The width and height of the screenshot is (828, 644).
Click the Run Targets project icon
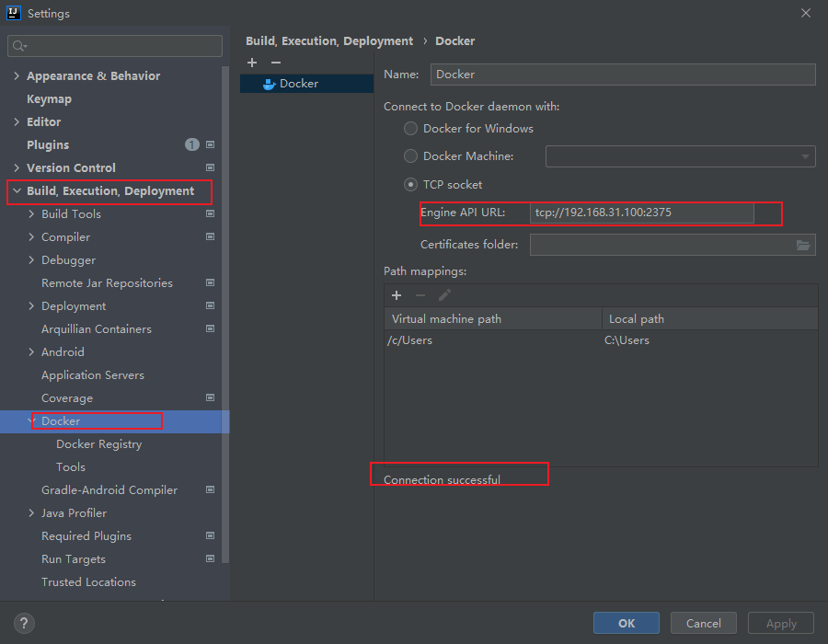(210, 559)
